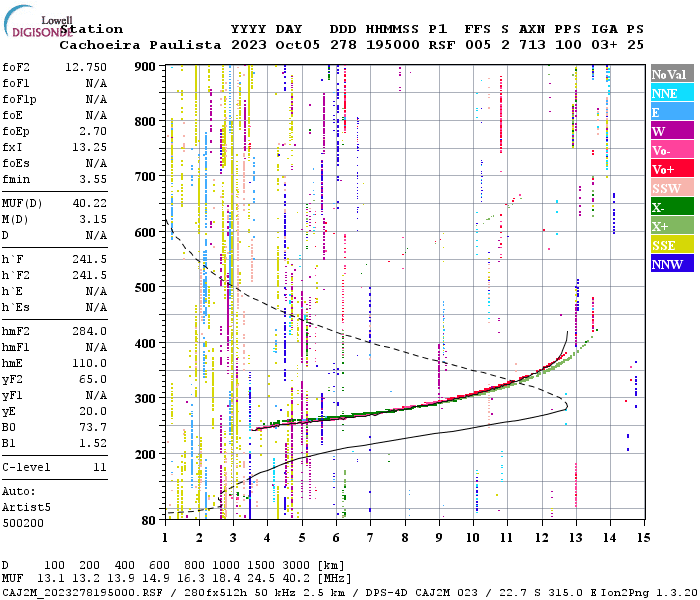The image size is (700, 600).
Task: Select the SSW salmon legend swatch
Action: [x=672, y=188]
